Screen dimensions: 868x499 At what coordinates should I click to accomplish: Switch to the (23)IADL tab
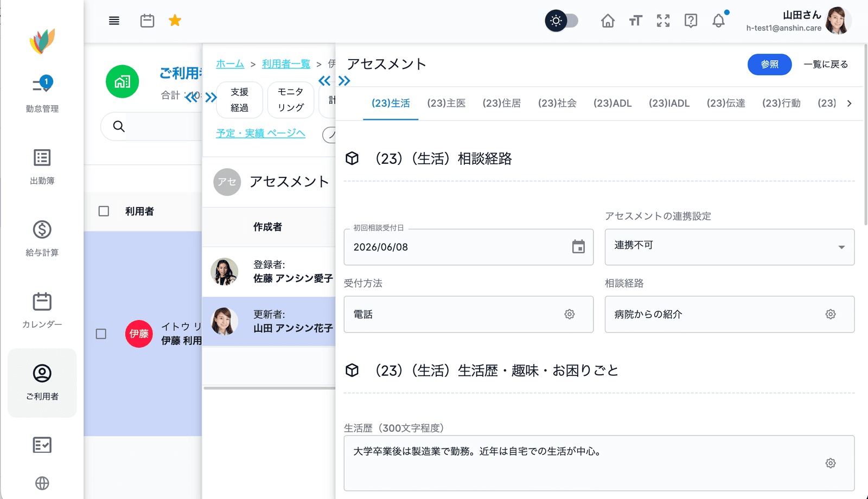(x=669, y=103)
